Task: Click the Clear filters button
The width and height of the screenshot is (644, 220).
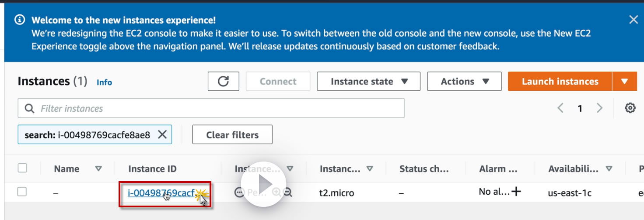Action: 232,135
